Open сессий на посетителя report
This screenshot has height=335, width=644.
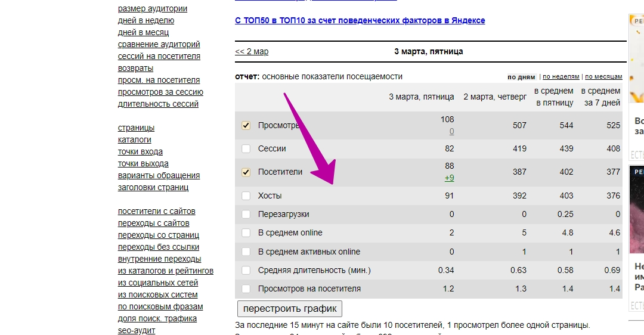tap(159, 56)
